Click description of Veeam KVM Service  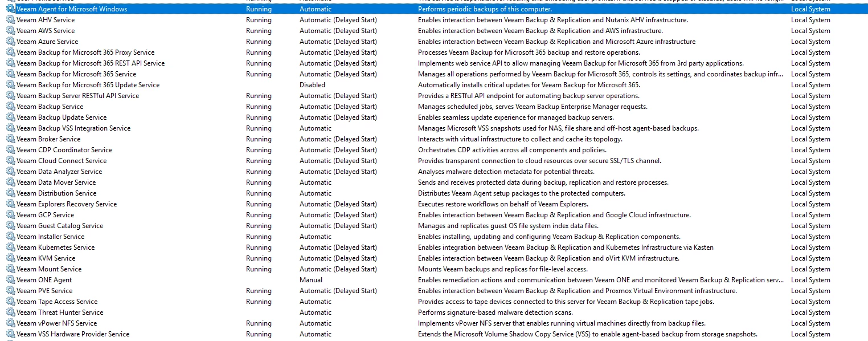coord(549,258)
